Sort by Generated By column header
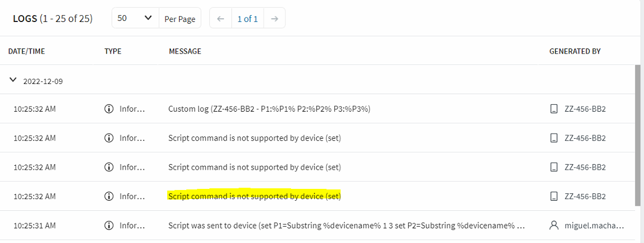The image size is (644, 243). point(575,51)
